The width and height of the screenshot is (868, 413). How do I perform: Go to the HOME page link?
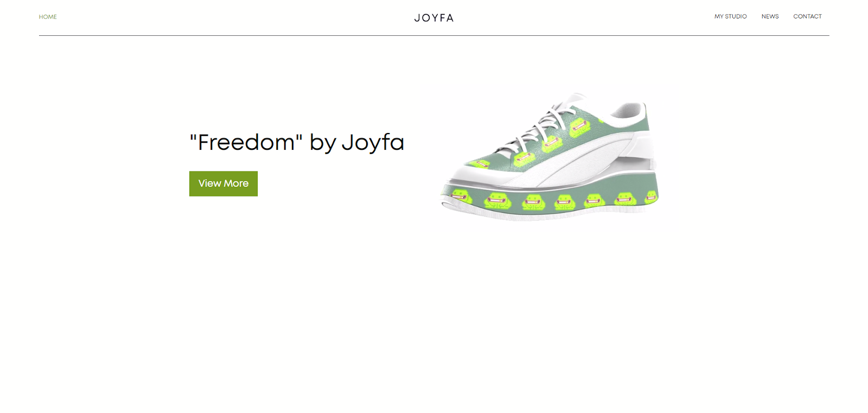pyautogui.click(x=48, y=17)
